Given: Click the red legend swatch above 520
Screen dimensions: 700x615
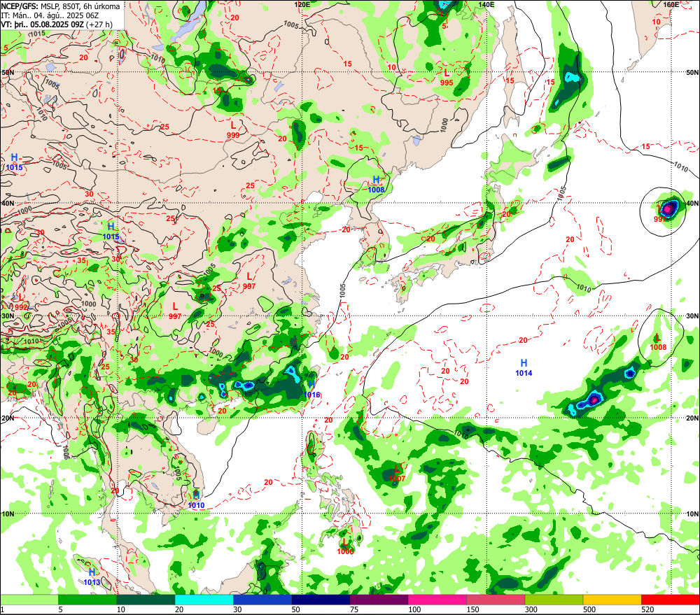Looking at the screenshot, I should click(671, 600).
